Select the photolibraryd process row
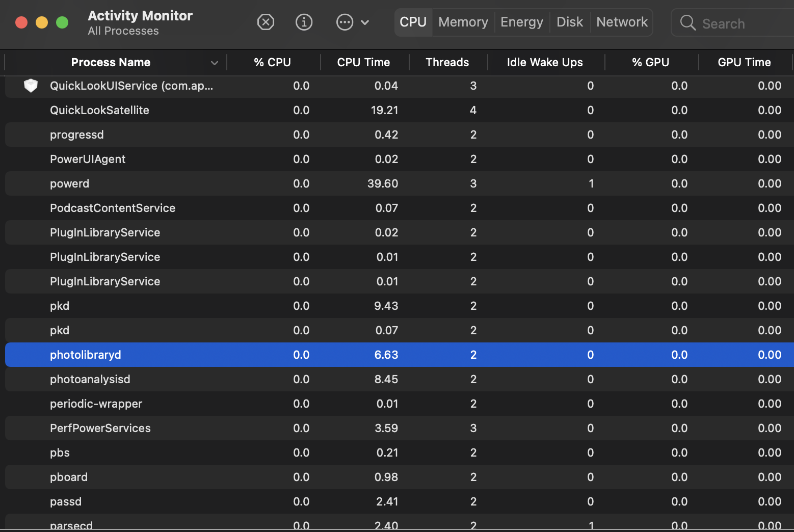Image resolution: width=794 pixels, height=532 pixels. point(400,355)
